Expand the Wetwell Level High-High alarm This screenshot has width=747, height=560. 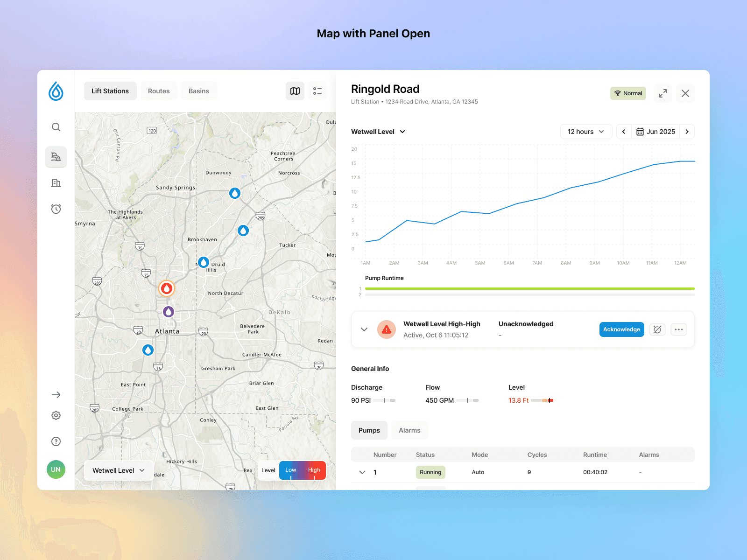pyautogui.click(x=364, y=329)
